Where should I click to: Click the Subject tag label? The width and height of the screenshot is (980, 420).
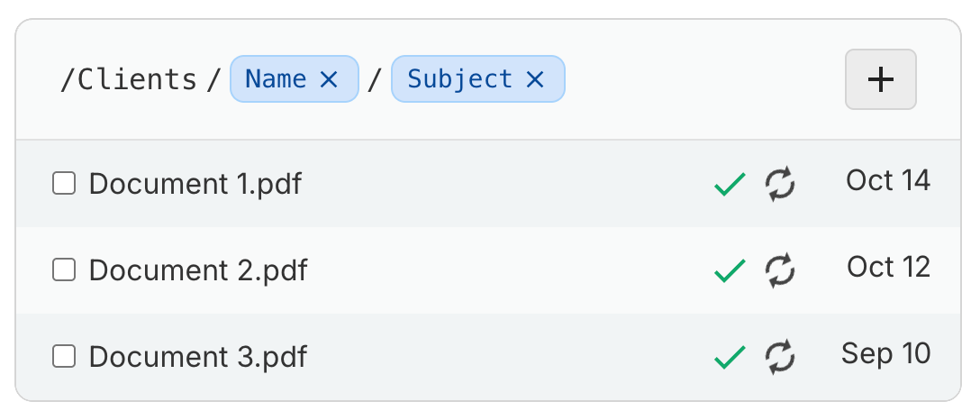459,79
